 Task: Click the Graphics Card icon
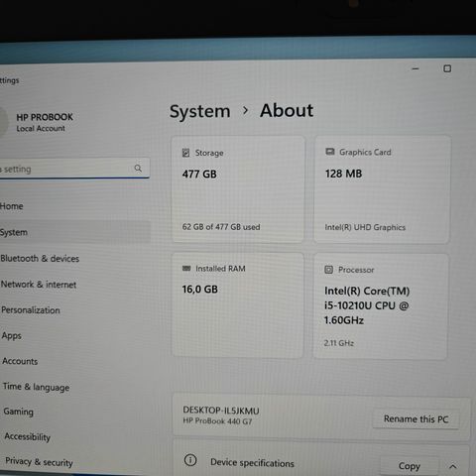(x=330, y=152)
